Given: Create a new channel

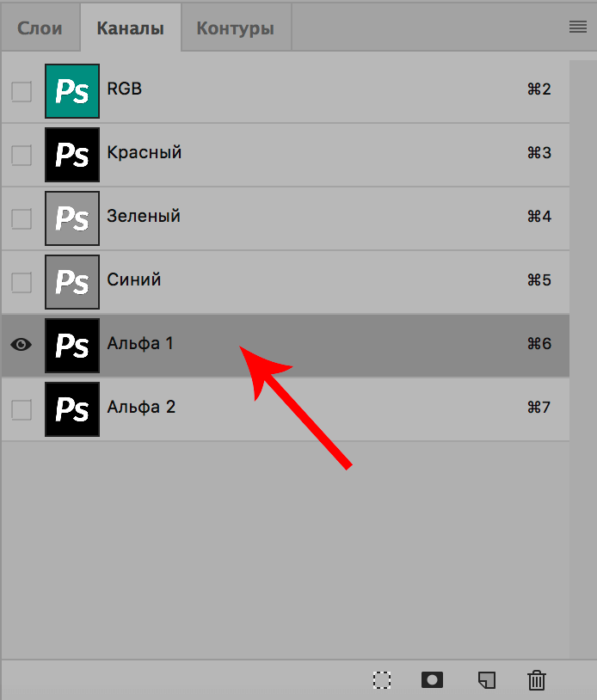Looking at the screenshot, I should coord(486,679).
